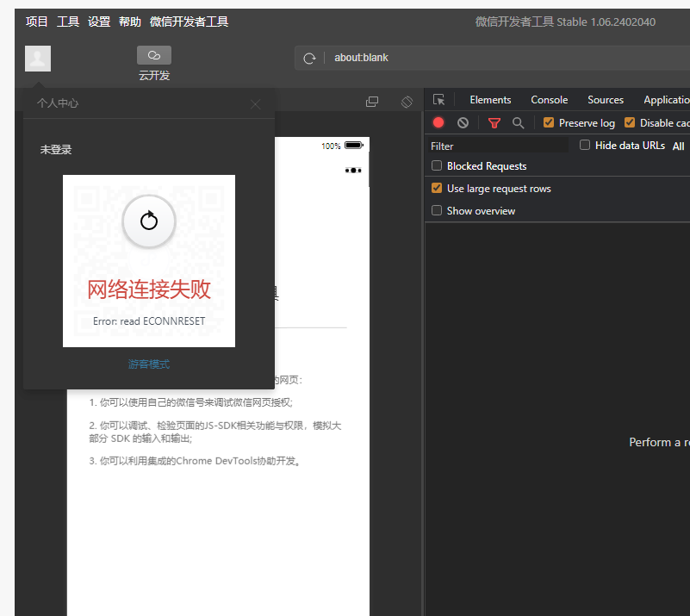Screen dimensions: 690x616
Task: Open the 微信开发者工具 menu
Action: click(x=189, y=22)
